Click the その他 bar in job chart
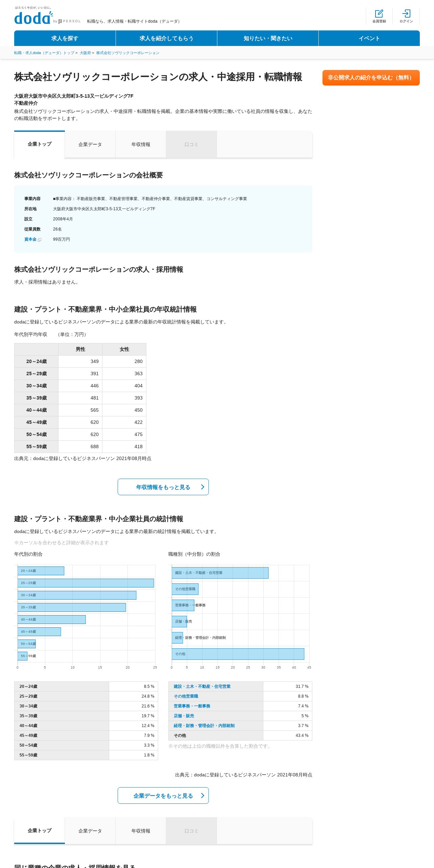Image resolution: width=434 pixels, height=868 pixels. point(238,654)
